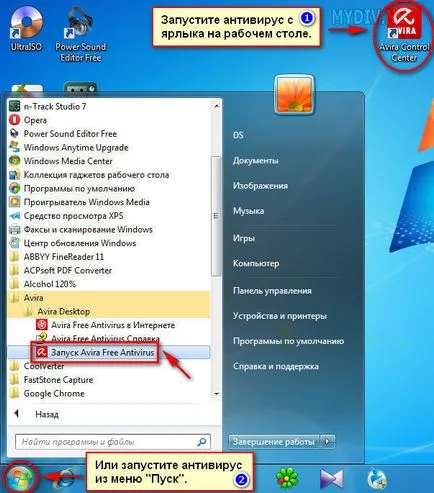Image resolution: width=434 pixels, height=493 pixels.
Task: Click the programs list scrollbar thumb
Action: point(216,216)
